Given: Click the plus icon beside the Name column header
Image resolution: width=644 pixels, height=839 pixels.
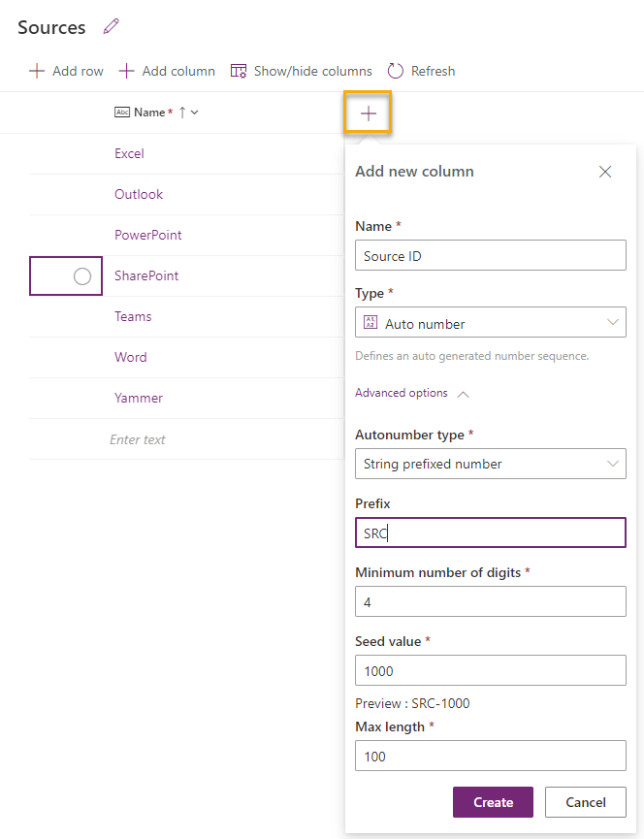Looking at the screenshot, I should pyautogui.click(x=368, y=113).
